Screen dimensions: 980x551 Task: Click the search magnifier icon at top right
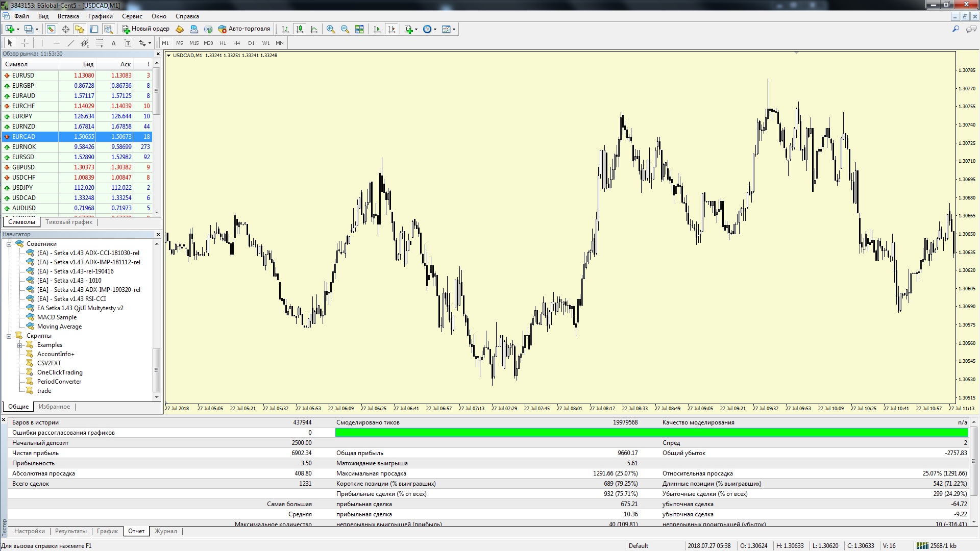955,29
